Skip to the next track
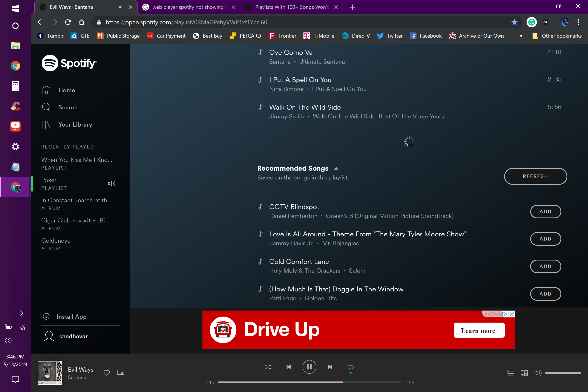Screen dimensions: 588x392 (x=330, y=367)
